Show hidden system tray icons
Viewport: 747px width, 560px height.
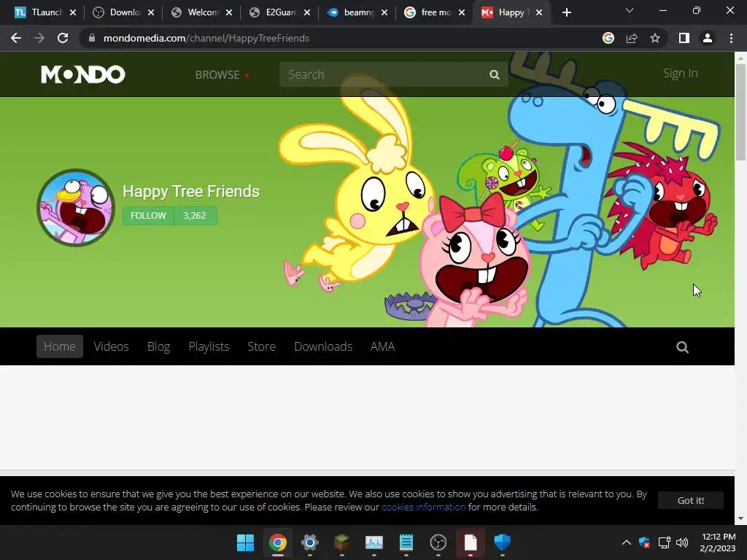tap(627, 542)
